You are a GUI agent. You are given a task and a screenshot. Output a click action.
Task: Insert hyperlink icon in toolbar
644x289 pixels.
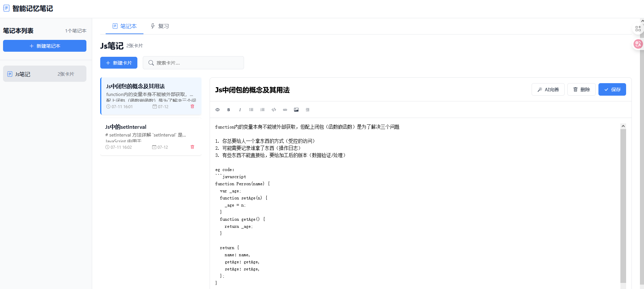point(285,110)
